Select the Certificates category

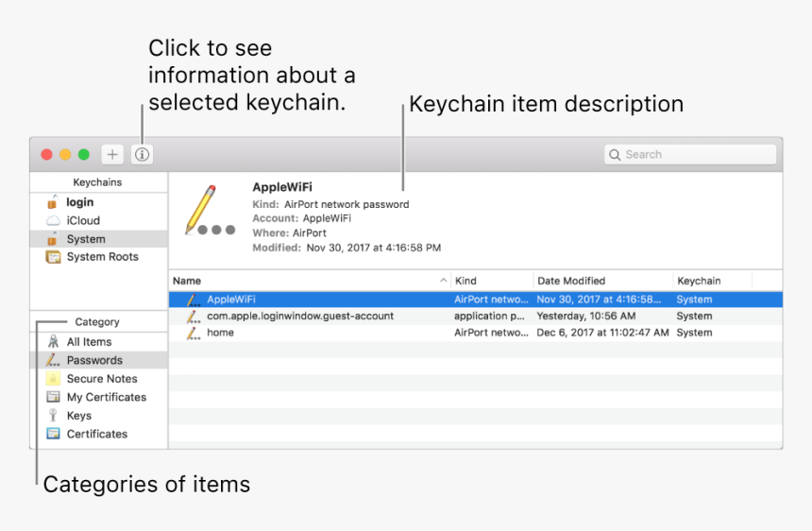(x=98, y=434)
